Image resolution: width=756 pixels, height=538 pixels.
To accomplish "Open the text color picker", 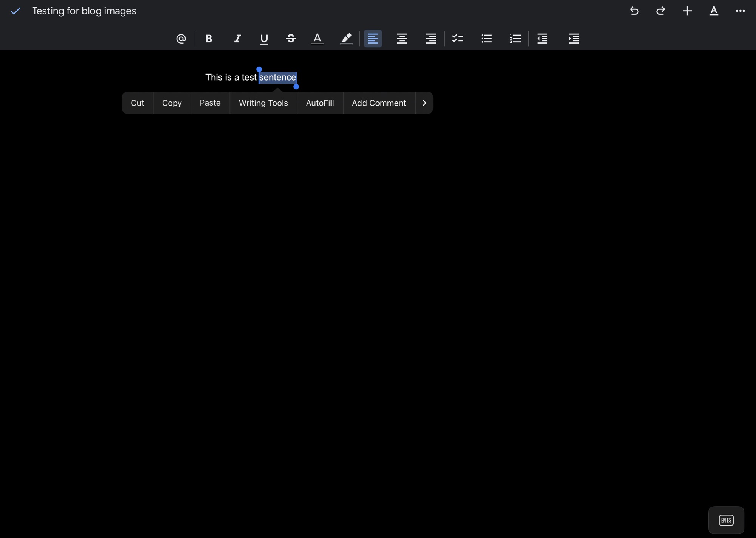I will click(x=318, y=39).
